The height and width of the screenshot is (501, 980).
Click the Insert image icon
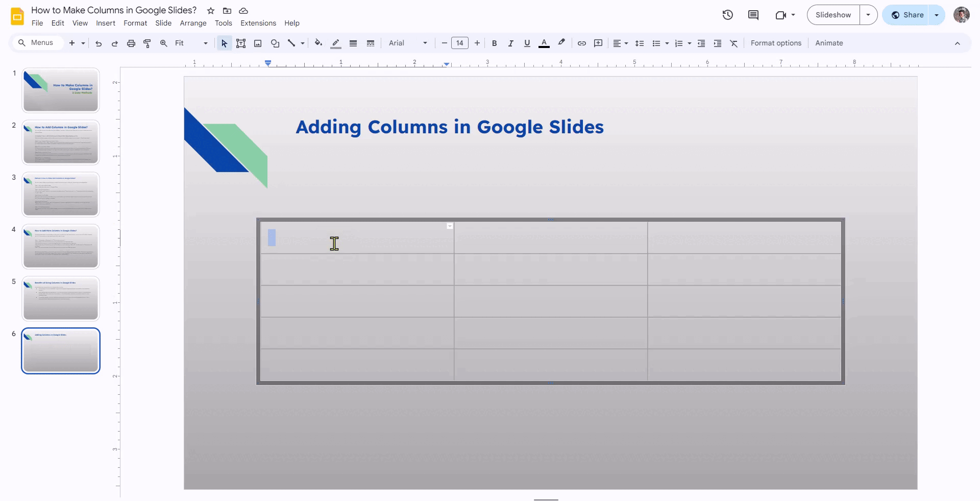(258, 43)
